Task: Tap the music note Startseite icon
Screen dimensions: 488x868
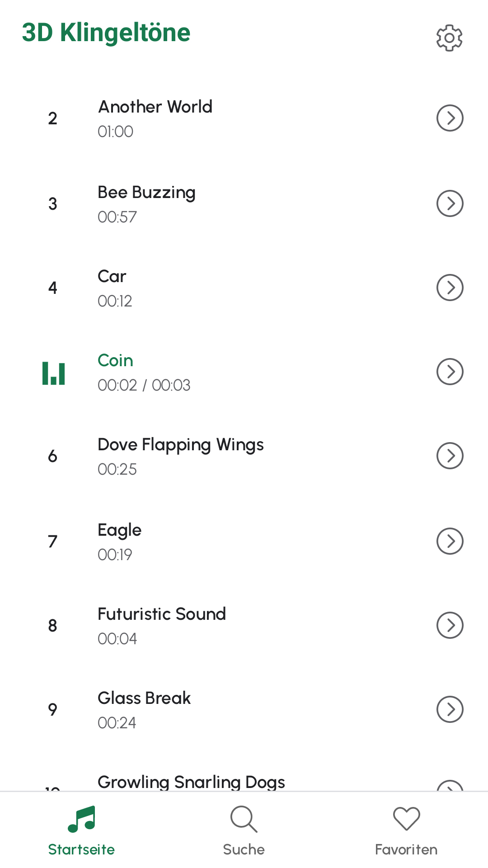Action: click(x=81, y=819)
